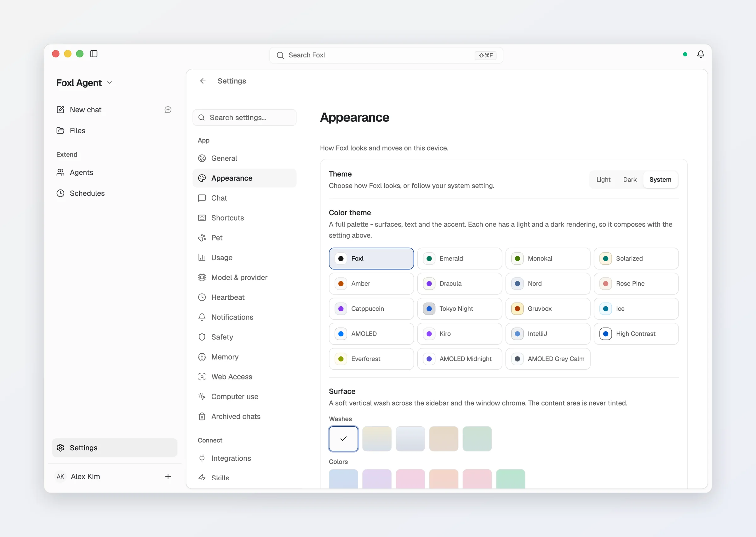
Task: Focus the Search Foxl field
Action: click(x=386, y=55)
